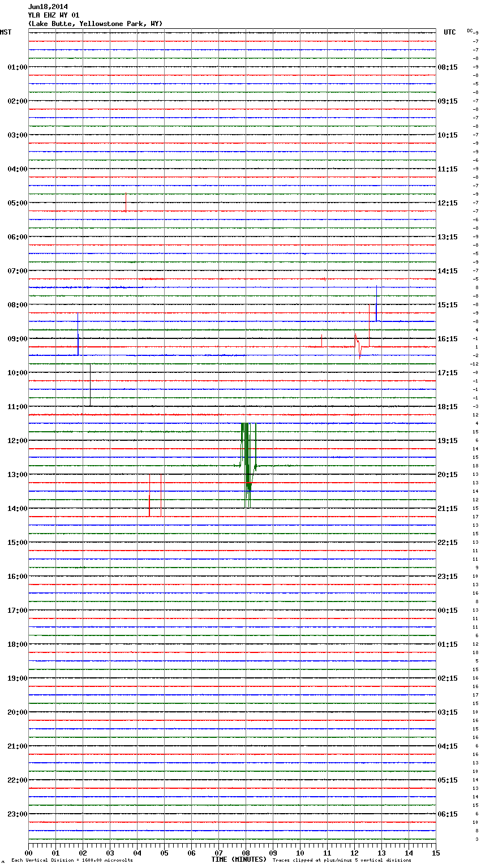Click the "(Lake Butte, Yellowstone Park, WY)" location label
Viewport: 481px width, 868px height.
pyautogui.click(x=95, y=24)
